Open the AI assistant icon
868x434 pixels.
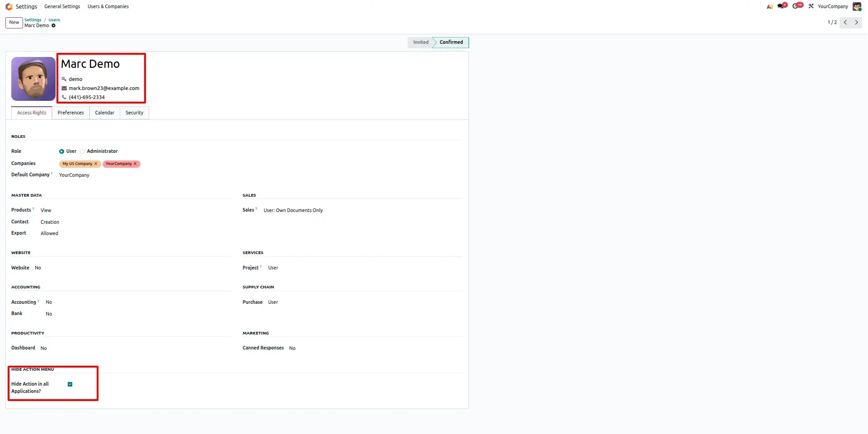point(769,6)
